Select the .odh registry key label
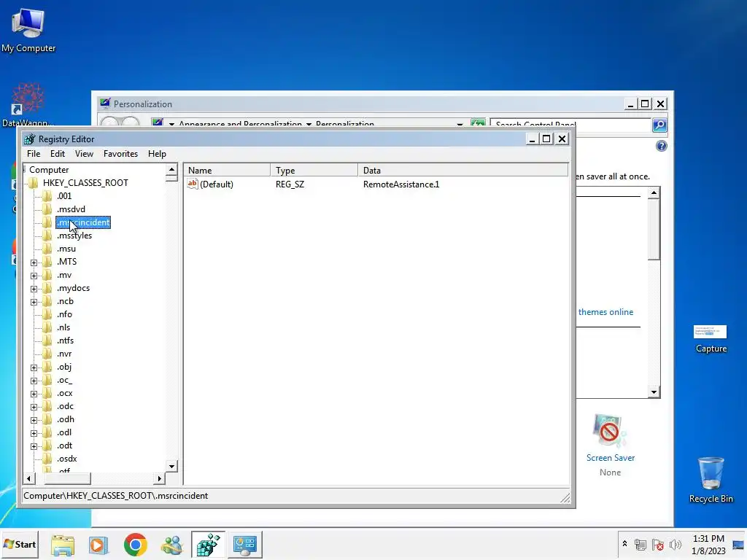This screenshot has width=747, height=560. 65,419
